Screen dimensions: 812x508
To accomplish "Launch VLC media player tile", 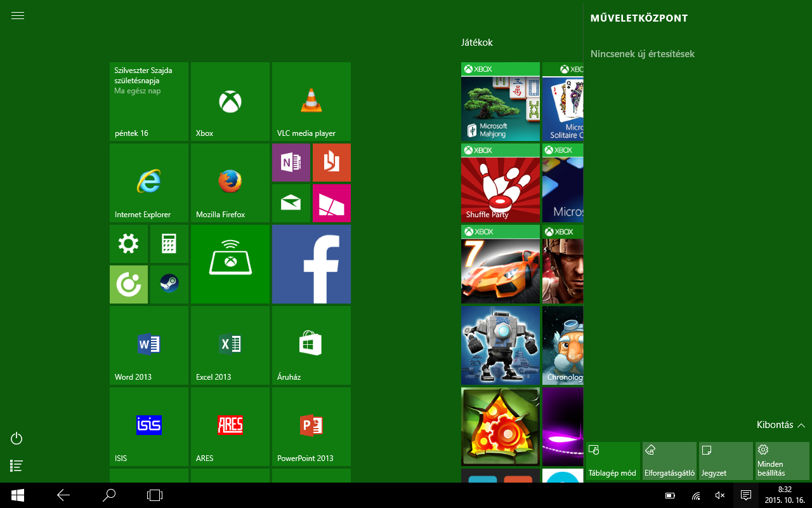I will pyautogui.click(x=311, y=102).
